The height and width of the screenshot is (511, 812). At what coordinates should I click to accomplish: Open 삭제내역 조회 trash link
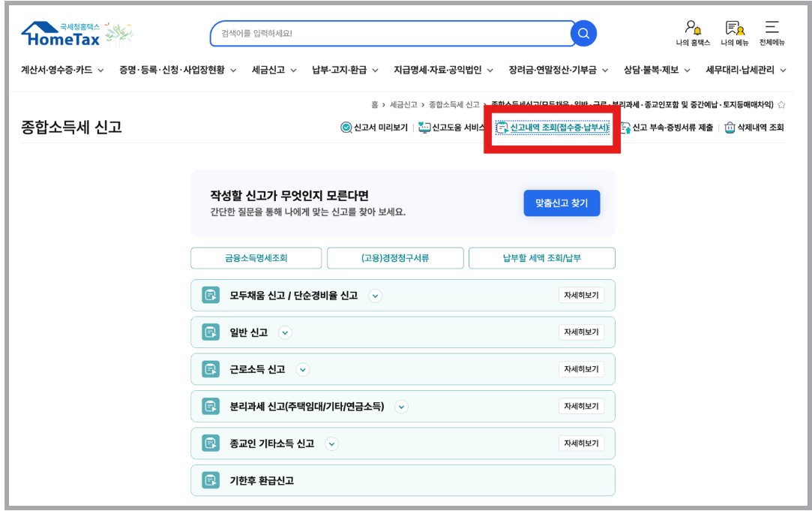(x=754, y=128)
